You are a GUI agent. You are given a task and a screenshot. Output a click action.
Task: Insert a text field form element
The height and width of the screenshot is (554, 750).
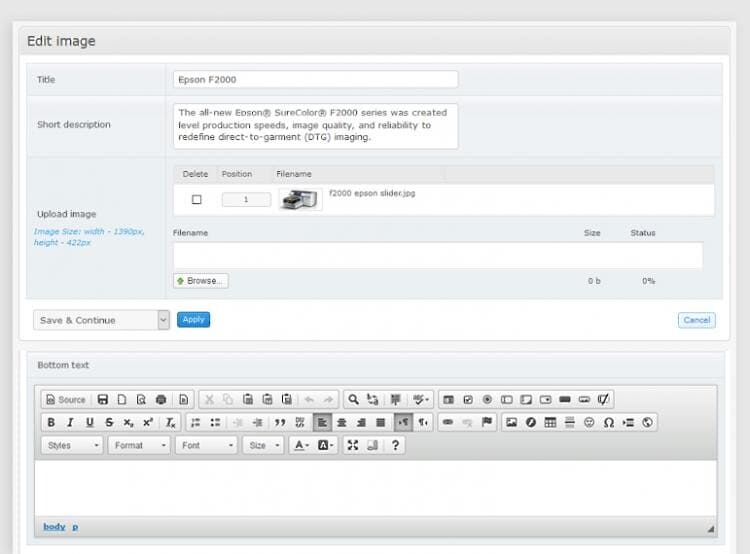pos(507,399)
